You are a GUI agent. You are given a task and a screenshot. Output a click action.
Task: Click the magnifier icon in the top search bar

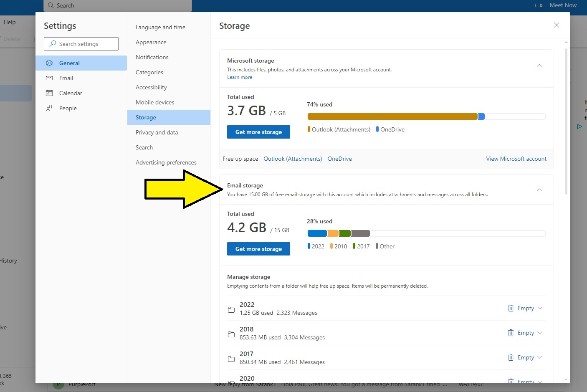[51, 5]
